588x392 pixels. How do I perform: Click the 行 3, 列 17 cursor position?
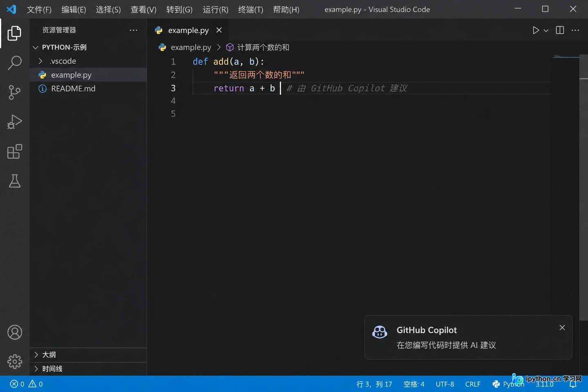click(374, 384)
